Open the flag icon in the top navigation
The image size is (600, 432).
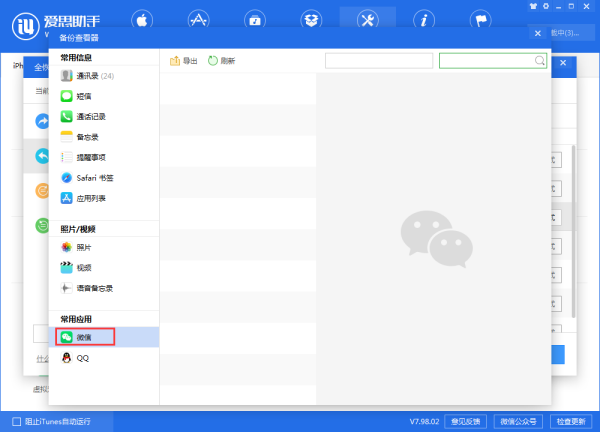point(481,20)
